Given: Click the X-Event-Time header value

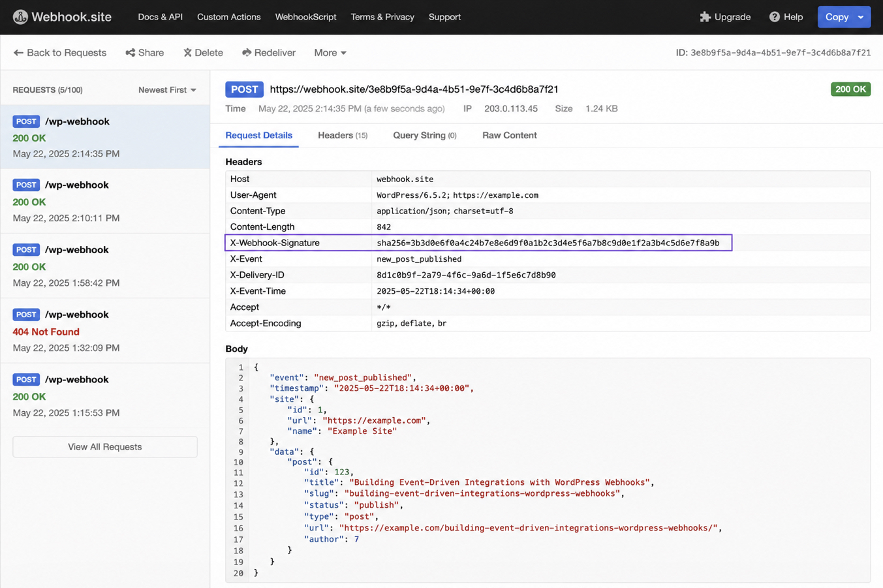Looking at the screenshot, I should pyautogui.click(x=435, y=291).
